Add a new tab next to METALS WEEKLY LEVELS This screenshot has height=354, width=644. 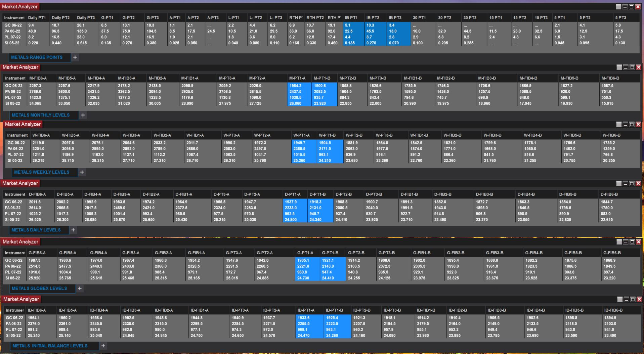point(82,172)
